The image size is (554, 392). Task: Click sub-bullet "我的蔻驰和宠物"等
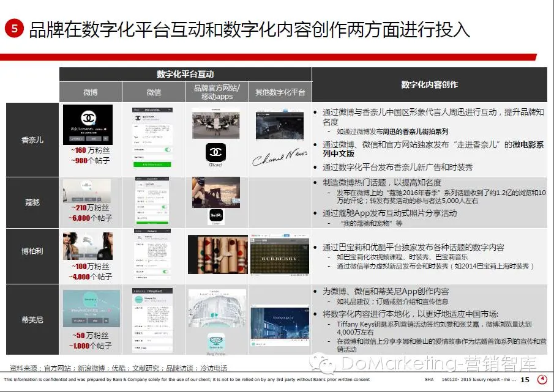tap(371, 223)
